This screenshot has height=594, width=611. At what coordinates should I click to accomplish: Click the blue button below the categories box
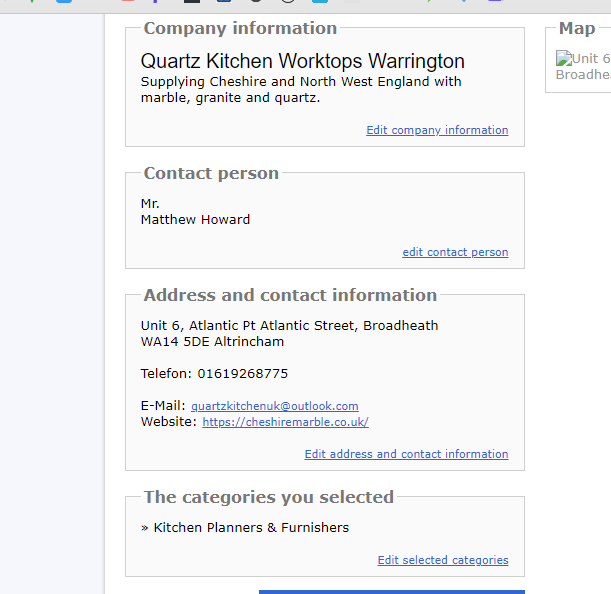tap(392, 592)
